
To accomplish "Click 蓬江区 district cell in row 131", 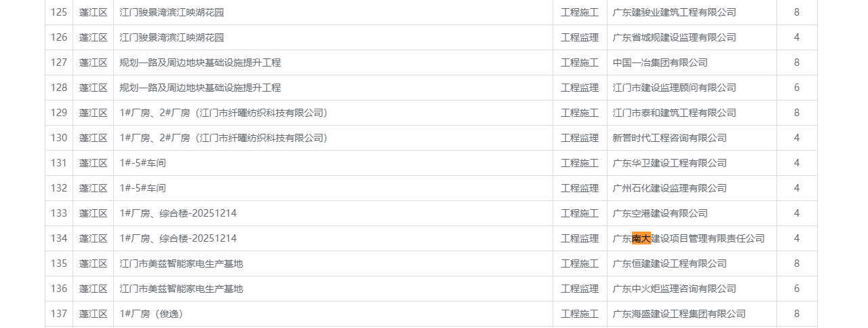I will tap(94, 163).
